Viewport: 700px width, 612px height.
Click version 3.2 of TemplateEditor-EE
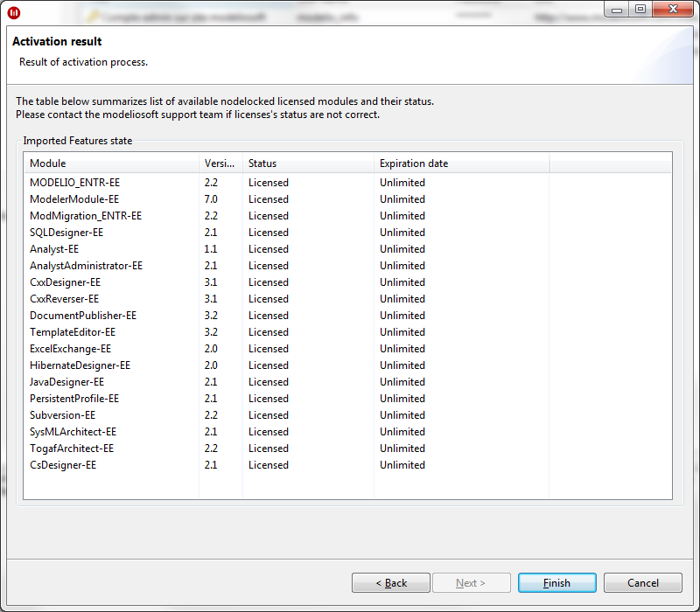[211, 332]
